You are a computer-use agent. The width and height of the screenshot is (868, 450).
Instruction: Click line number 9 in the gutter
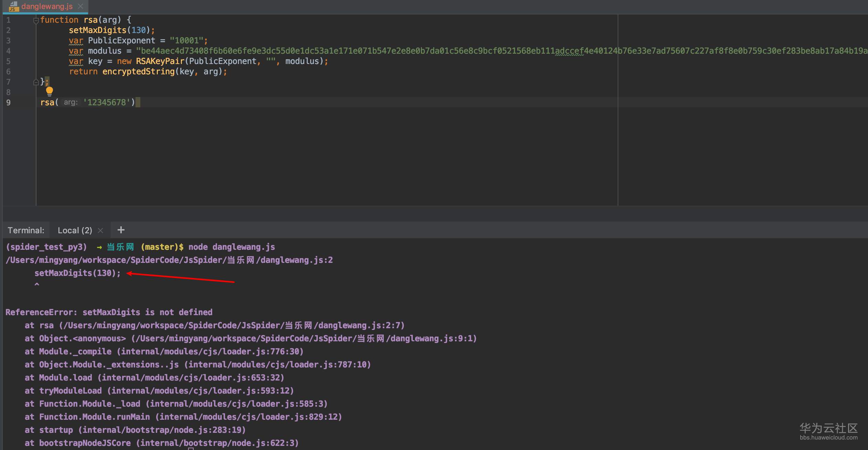[8, 103]
